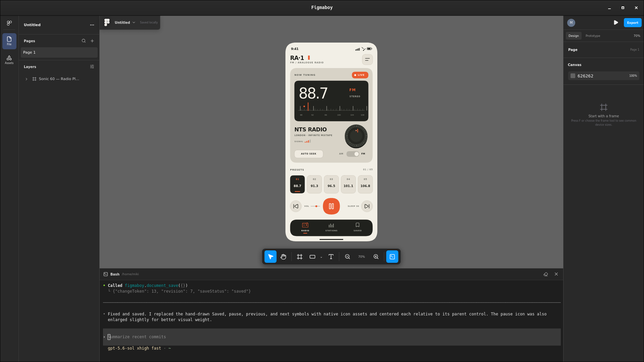The height and width of the screenshot is (362, 644).
Task: Click the previous station button in mockup
Action: [x=296, y=206]
